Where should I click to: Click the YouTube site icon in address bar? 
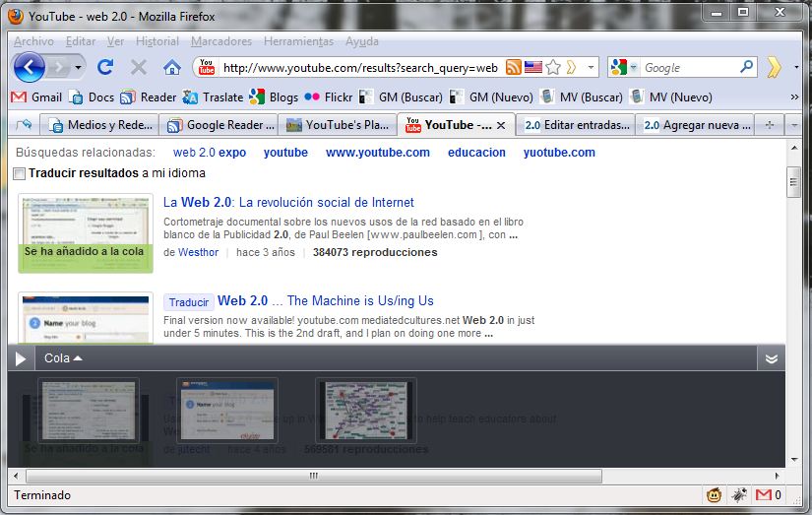[x=206, y=67]
